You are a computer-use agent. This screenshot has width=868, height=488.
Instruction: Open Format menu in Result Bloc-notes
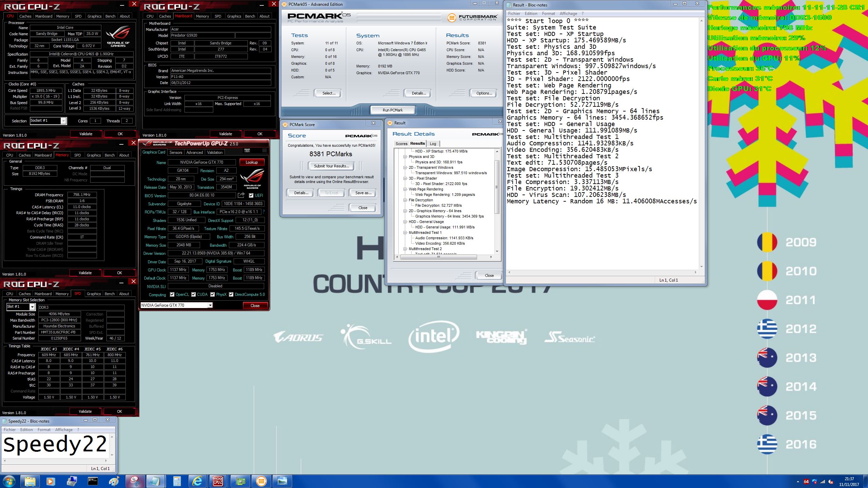click(548, 14)
